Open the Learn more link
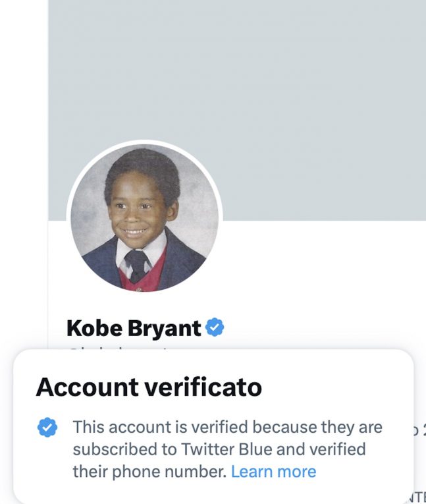The image size is (426, 504). pyautogui.click(x=273, y=472)
